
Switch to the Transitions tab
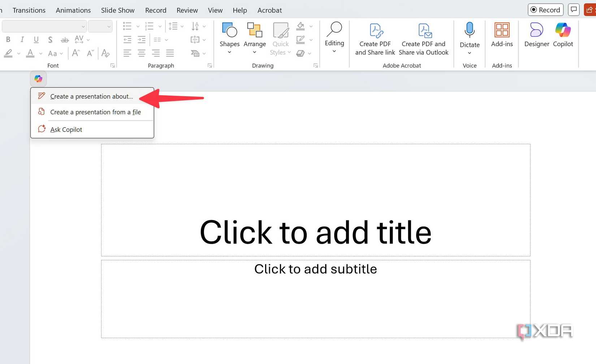pyautogui.click(x=29, y=10)
